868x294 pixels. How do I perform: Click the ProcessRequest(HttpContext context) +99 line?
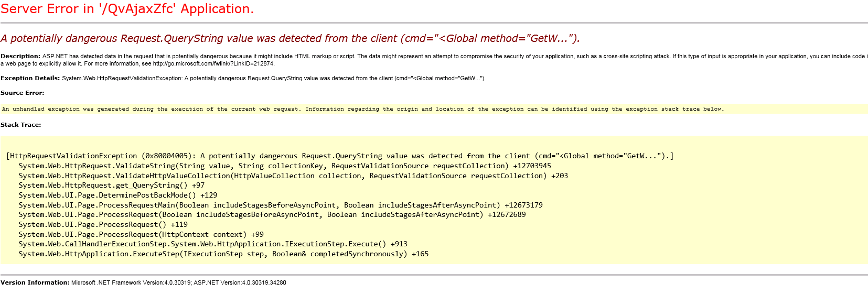(141, 234)
